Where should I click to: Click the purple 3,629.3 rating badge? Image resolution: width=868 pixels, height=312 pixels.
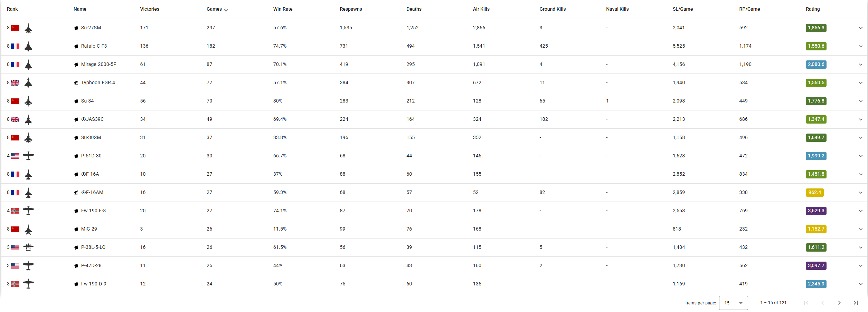tap(816, 211)
